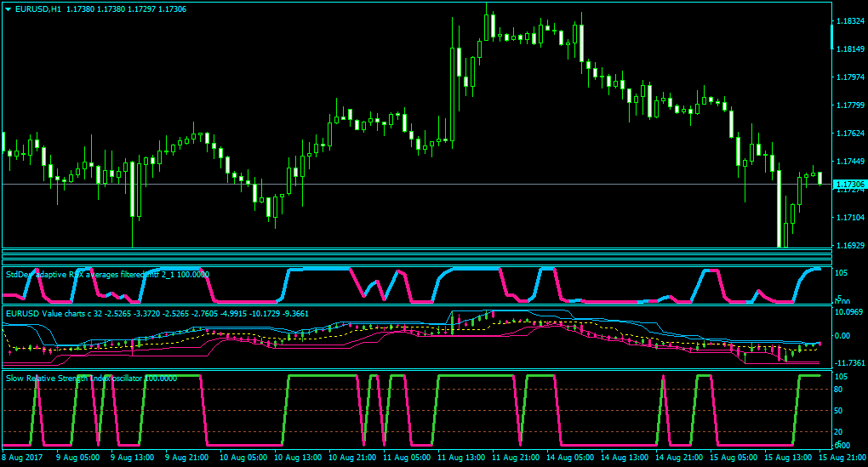Click the current price label 1.17306

pos(850,185)
